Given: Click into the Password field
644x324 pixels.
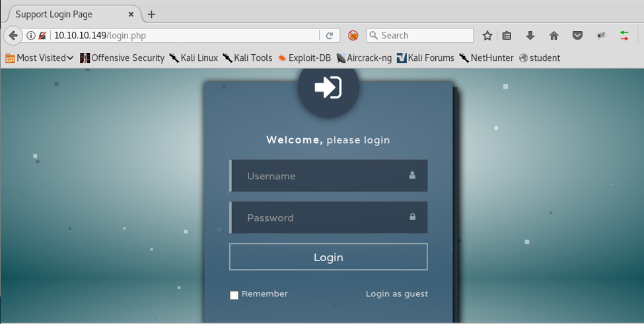Looking at the screenshot, I should click(x=324, y=218).
